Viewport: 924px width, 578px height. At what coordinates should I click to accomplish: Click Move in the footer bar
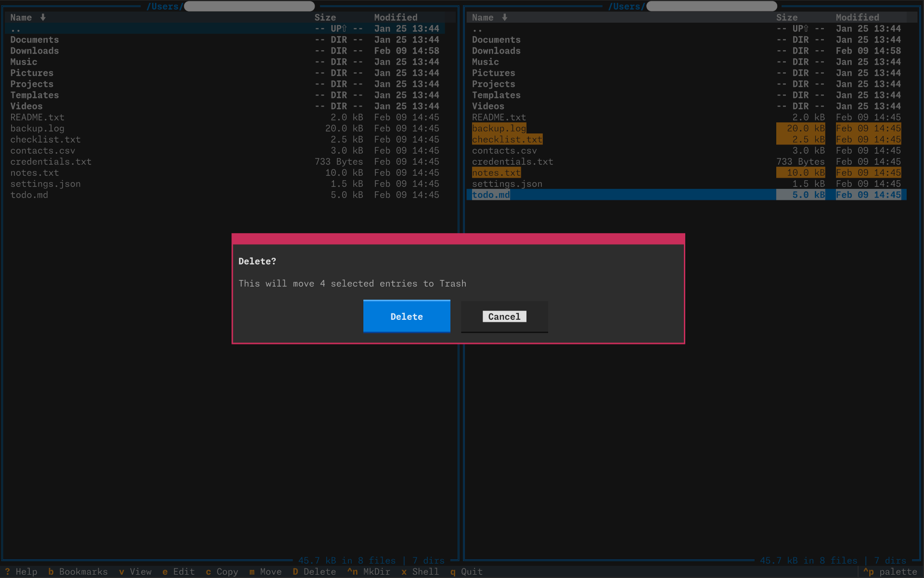pyautogui.click(x=265, y=572)
